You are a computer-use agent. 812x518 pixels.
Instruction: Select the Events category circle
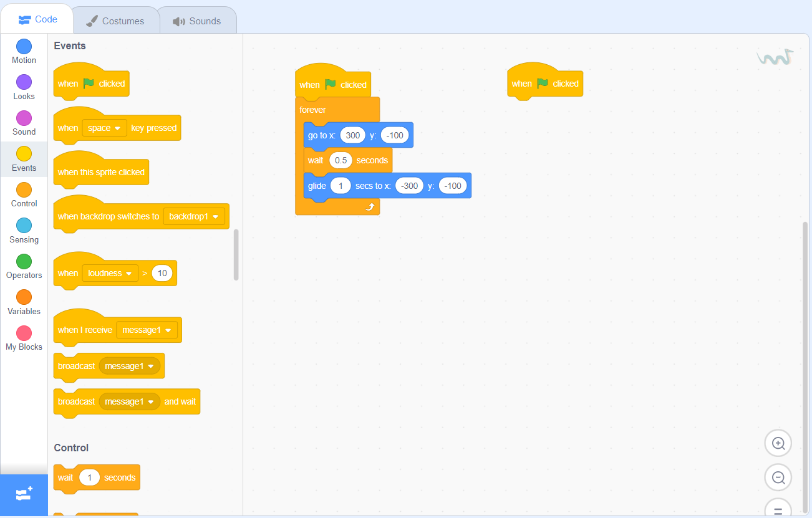pos(24,154)
